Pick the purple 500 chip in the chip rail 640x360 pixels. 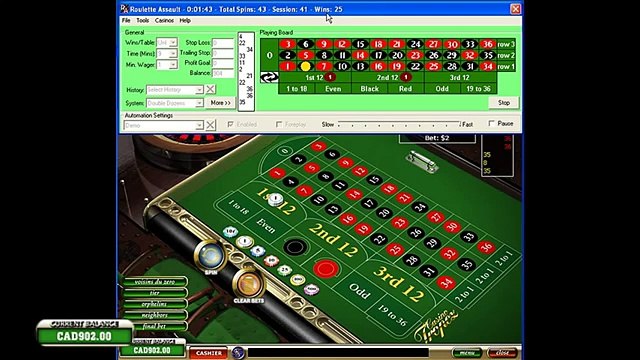tap(311, 289)
